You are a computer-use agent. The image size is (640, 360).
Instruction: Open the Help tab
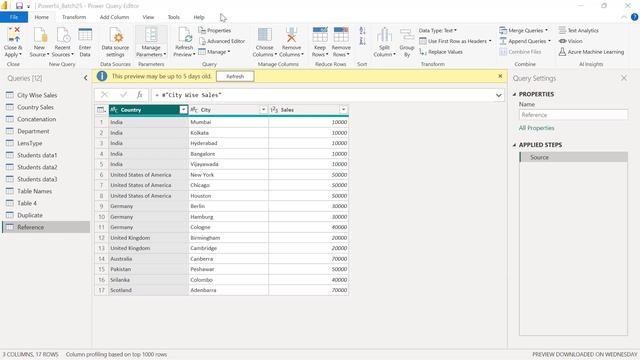(x=199, y=17)
